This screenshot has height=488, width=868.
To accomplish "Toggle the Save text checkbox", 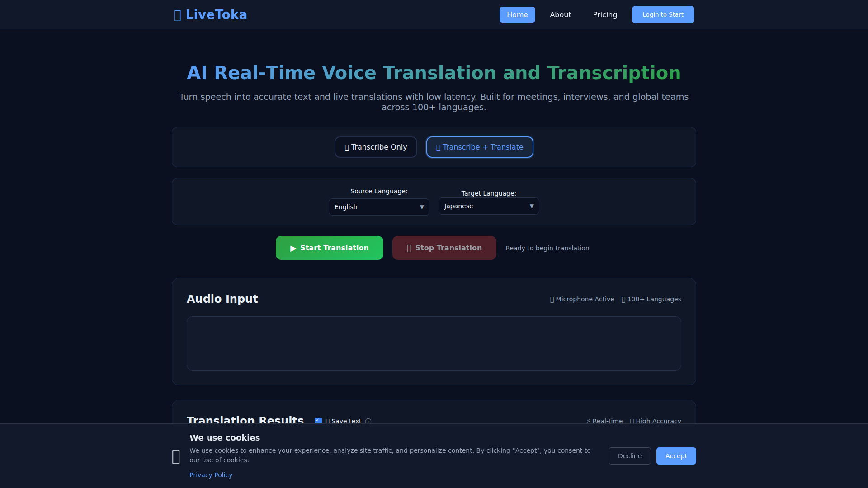I will 318,421.
